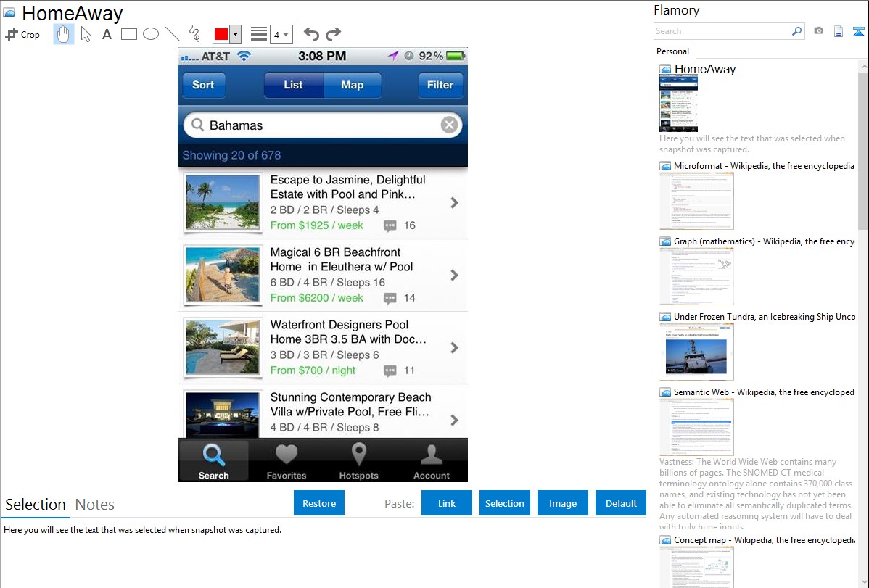Image resolution: width=869 pixels, height=588 pixels.
Task: Click the Filter button in app screenshot
Action: (x=440, y=85)
